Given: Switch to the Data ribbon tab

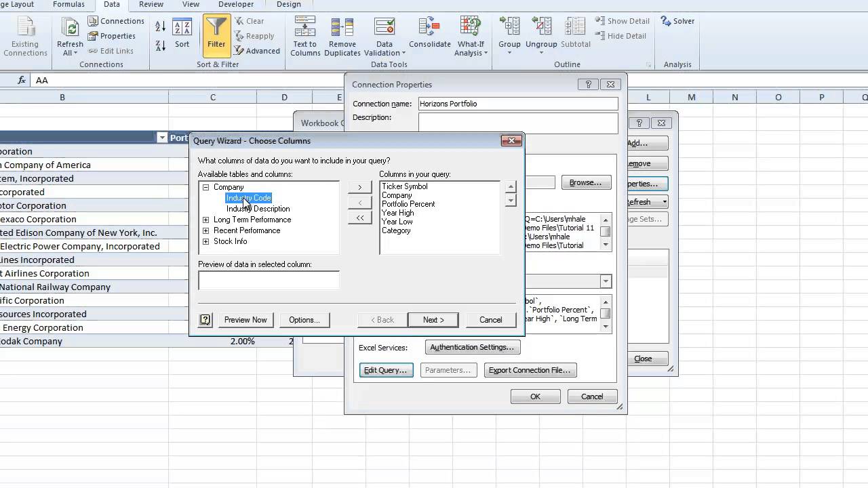Looking at the screenshot, I should click(x=111, y=4).
